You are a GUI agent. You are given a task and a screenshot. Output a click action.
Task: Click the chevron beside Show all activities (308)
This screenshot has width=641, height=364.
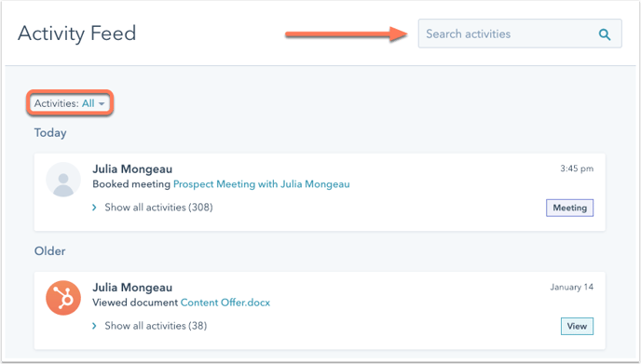click(x=94, y=208)
